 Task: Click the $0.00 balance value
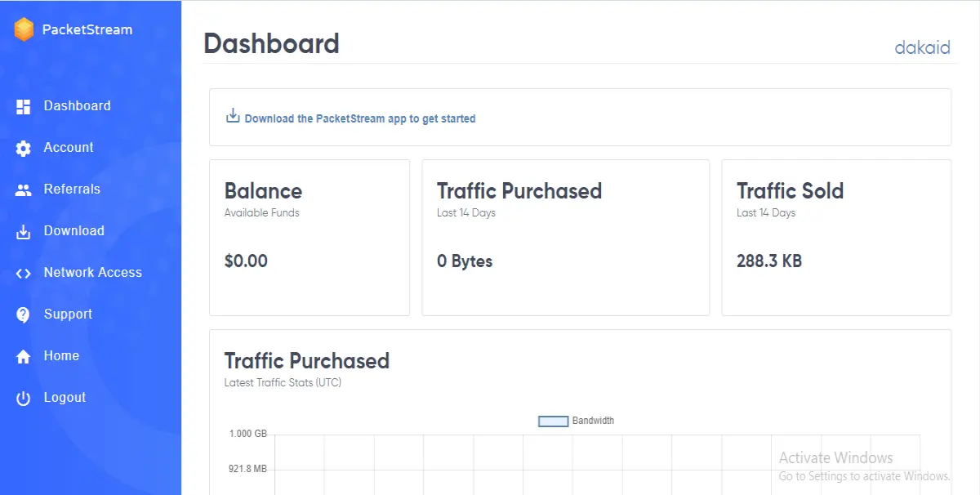(x=246, y=261)
